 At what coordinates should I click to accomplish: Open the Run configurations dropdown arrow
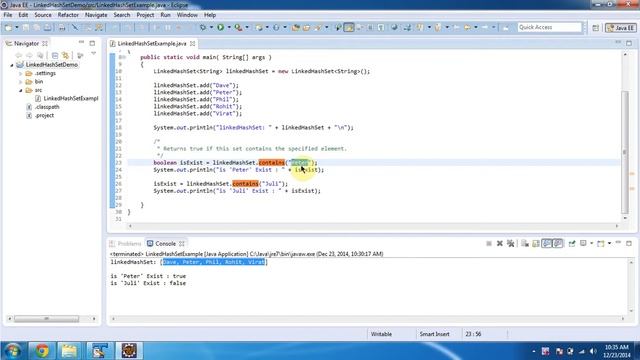click(x=229, y=27)
